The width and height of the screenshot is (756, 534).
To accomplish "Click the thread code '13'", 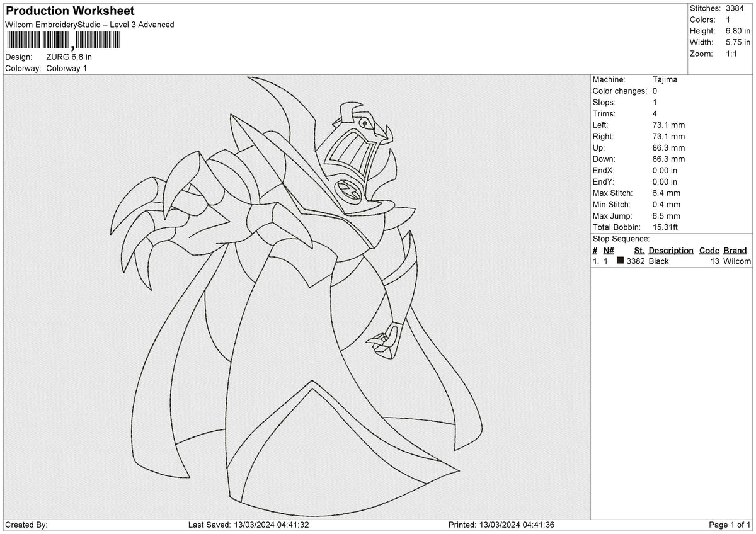I will pos(714,261).
